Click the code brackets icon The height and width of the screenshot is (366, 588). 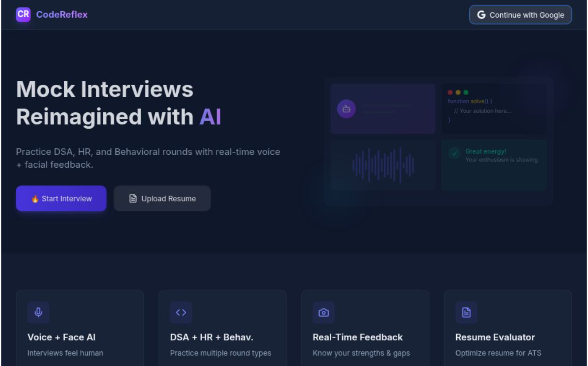181,312
